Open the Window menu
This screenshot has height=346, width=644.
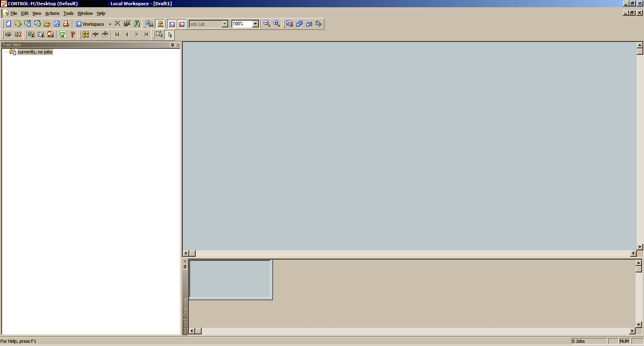coord(85,13)
